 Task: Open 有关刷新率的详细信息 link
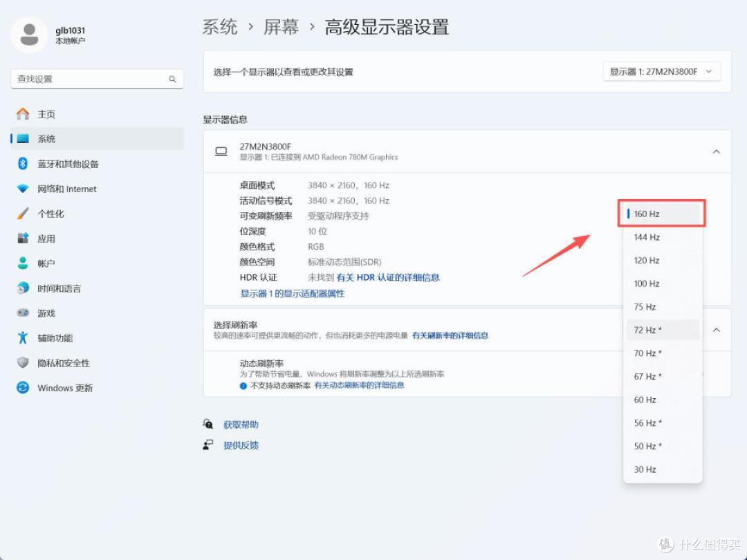tap(450, 335)
